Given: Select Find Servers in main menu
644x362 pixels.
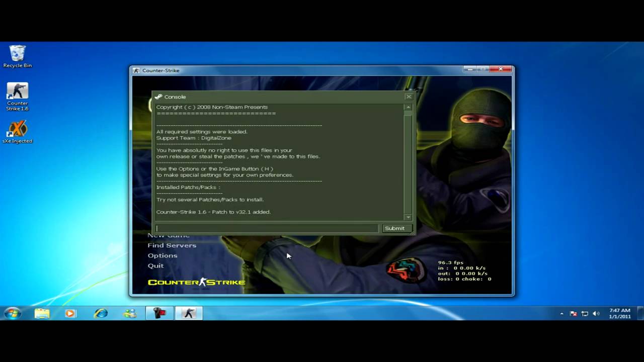Looking at the screenshot, I should pos(172,245).
